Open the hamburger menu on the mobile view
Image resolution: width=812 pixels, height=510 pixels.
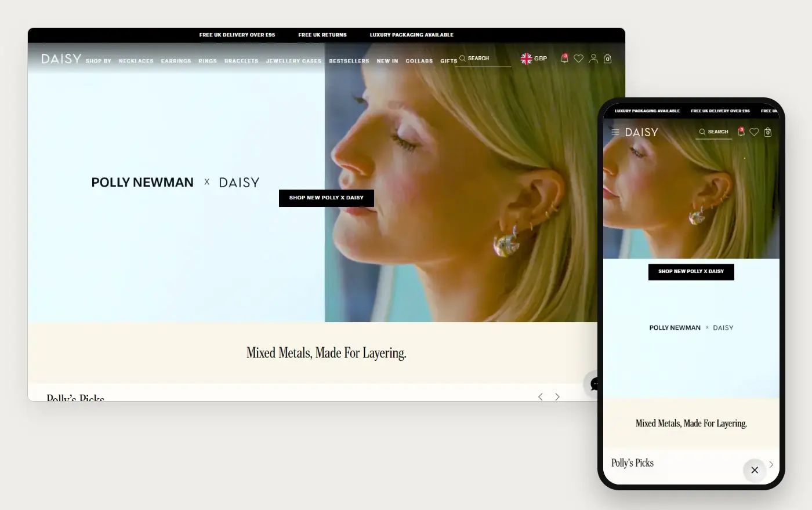tap(615, 132)
